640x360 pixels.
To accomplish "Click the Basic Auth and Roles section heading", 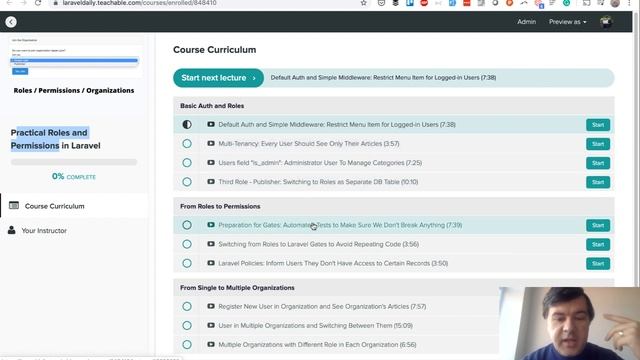I will tap(212, 106).
